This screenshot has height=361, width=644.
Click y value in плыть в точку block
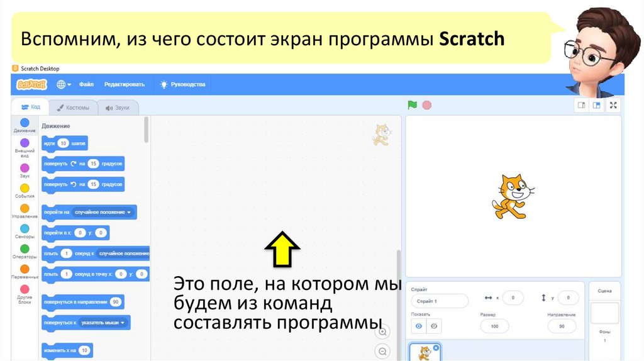pyautogui.click(x=142, y=274)
